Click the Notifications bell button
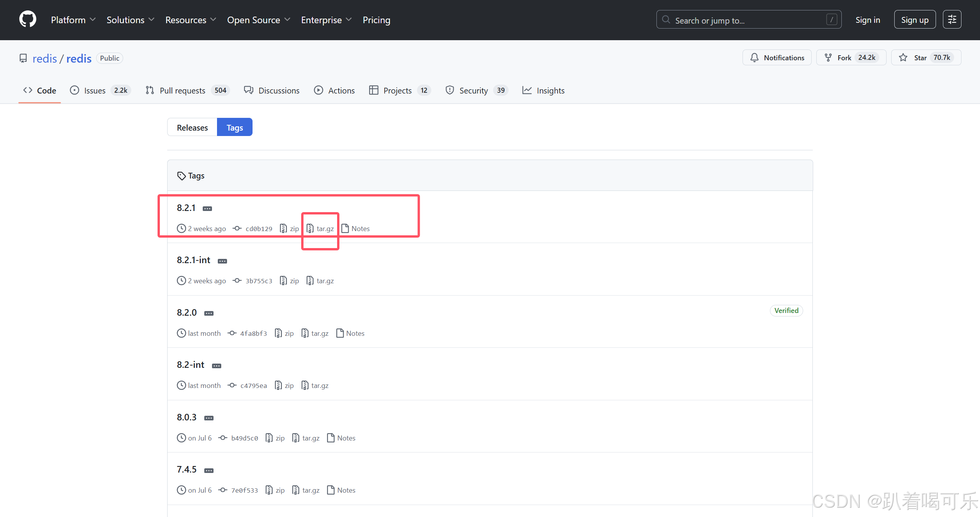980x517 pixels. coord(777,58)
